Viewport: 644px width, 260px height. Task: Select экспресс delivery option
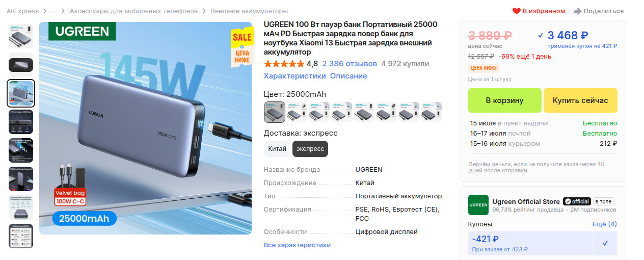(310, 149)
